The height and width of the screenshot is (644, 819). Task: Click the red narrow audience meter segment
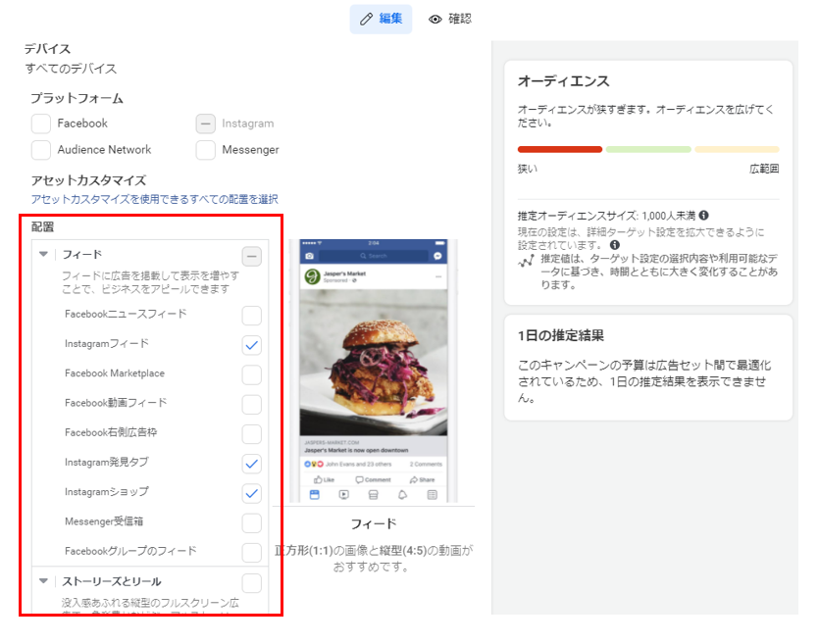[559, 149]
